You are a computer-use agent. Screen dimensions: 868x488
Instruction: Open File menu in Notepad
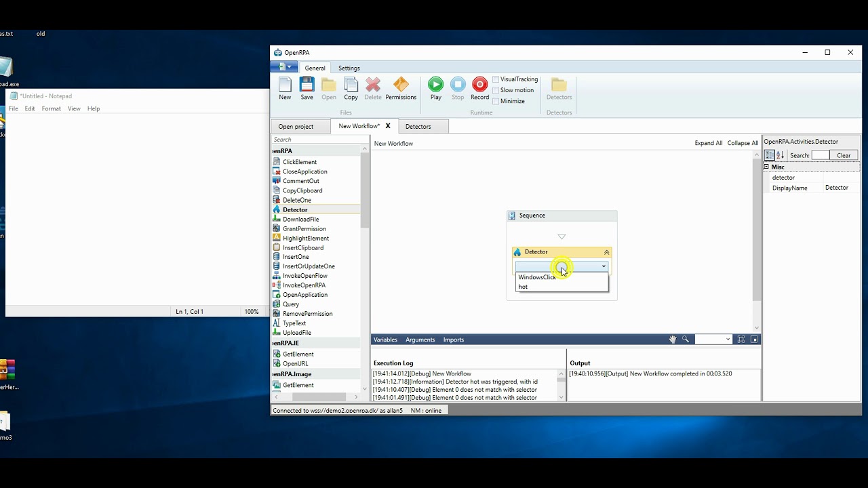click(14, 108)
